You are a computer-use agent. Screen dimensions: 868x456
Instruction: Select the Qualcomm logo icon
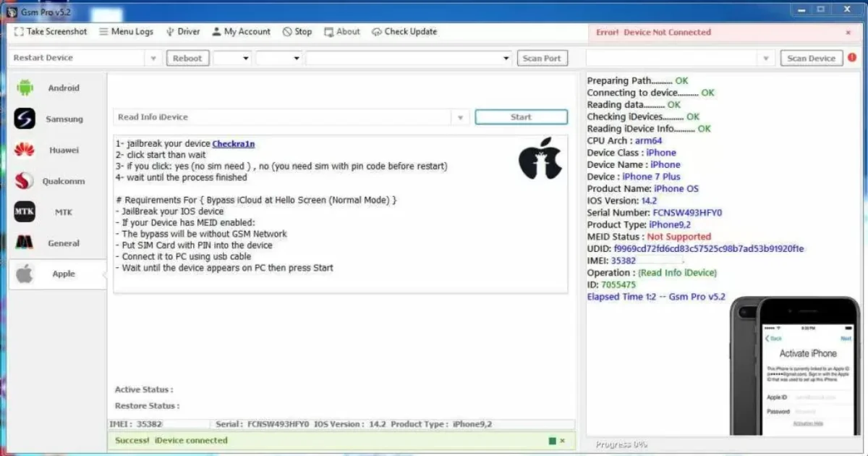click(25, 181)
